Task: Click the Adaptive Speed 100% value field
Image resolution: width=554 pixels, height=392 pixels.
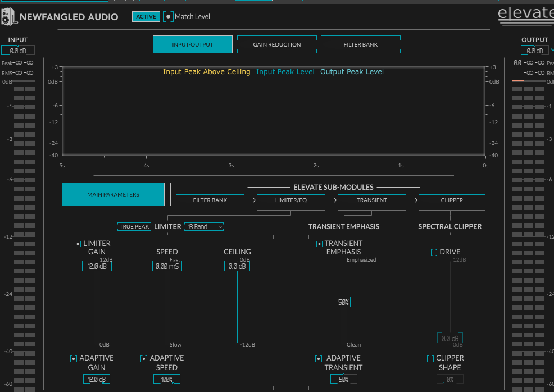Action: tap(167, 379)
